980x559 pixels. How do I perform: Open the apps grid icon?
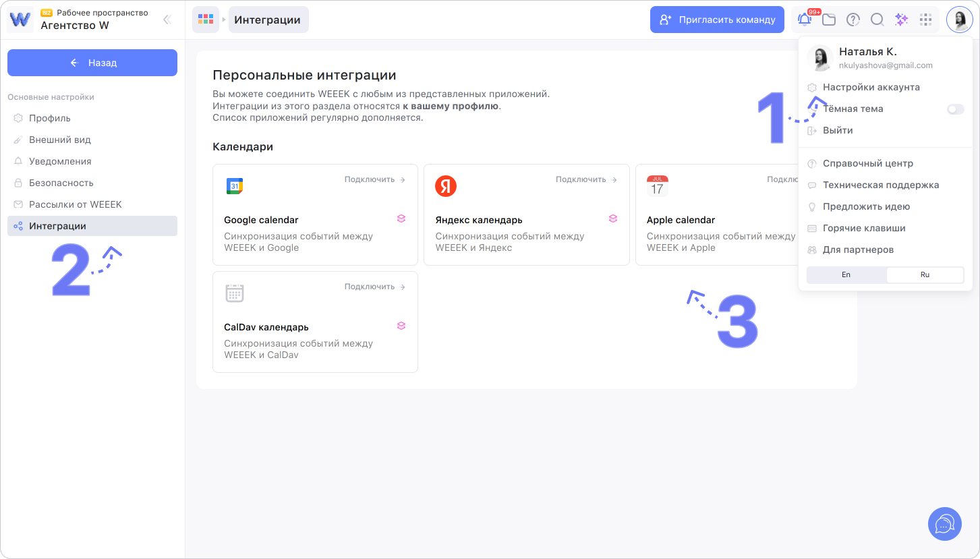pos(926,20)
